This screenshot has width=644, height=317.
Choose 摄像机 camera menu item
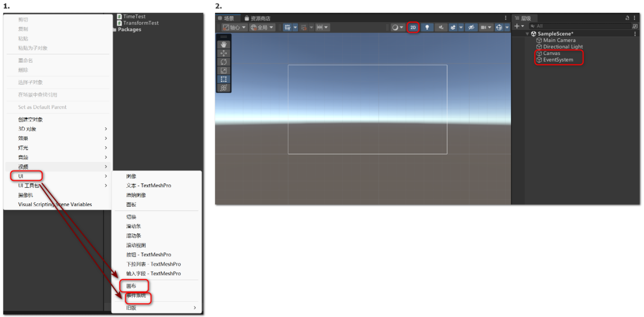[x=58, y=195]
